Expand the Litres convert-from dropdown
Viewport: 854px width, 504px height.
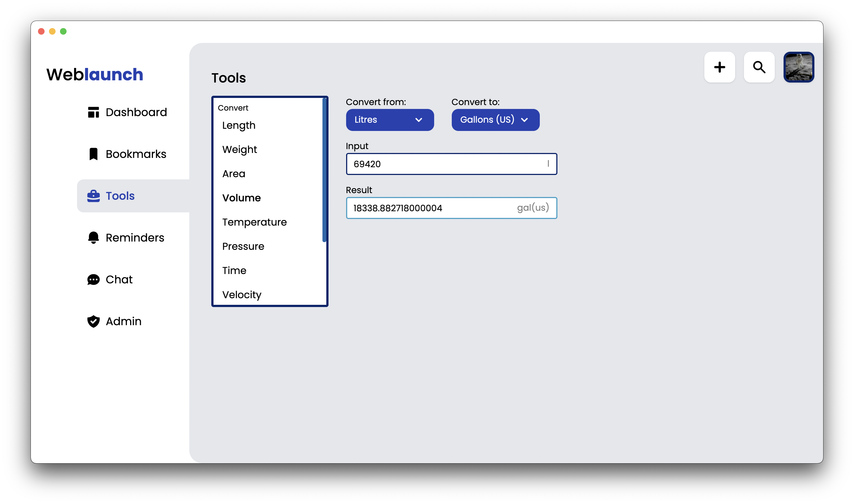(390, 120)
